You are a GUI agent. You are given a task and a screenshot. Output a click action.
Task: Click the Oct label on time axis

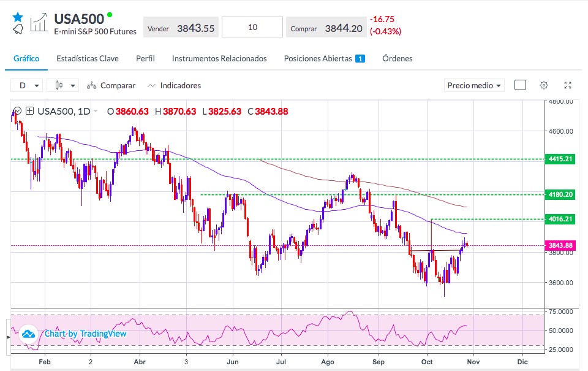click(x=427, y=362)
